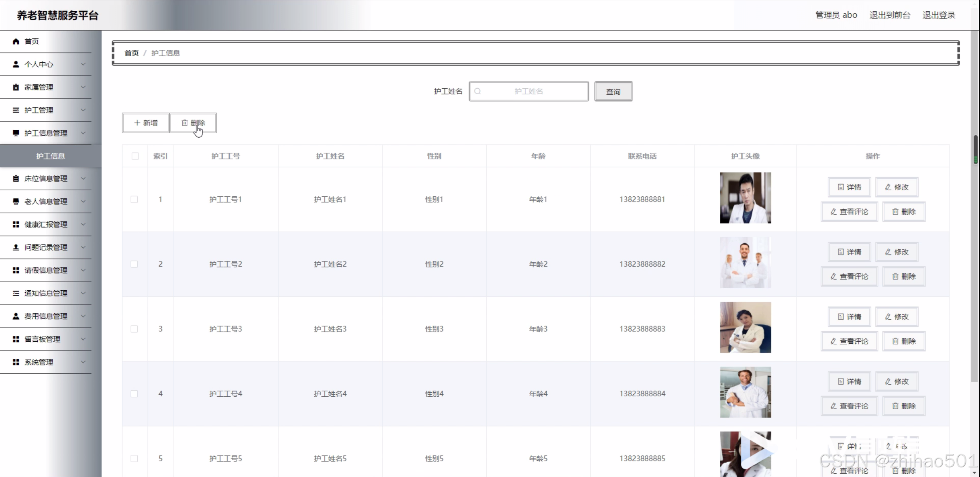Toggle the select-all checkbox in table header

pos(135,156)
